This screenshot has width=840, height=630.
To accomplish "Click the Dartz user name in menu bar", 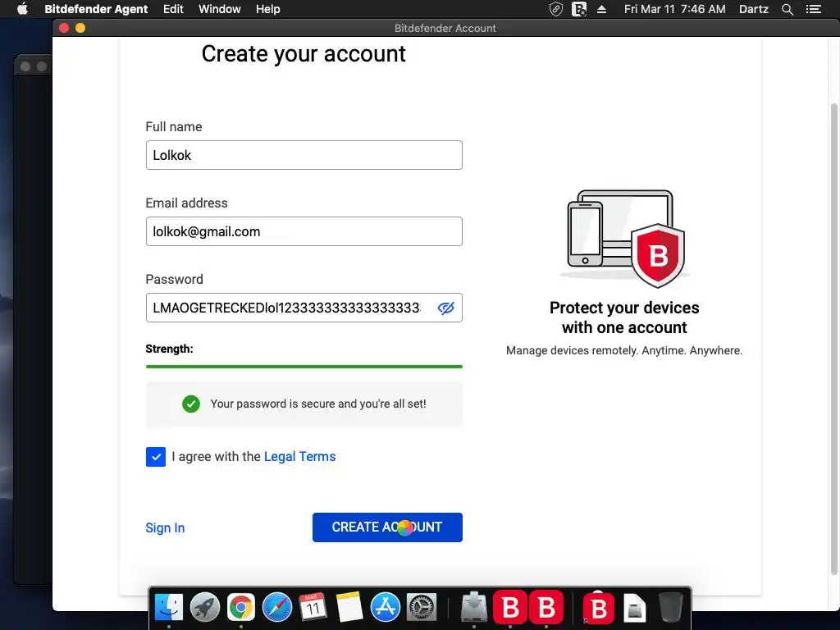I will (753, 9).
